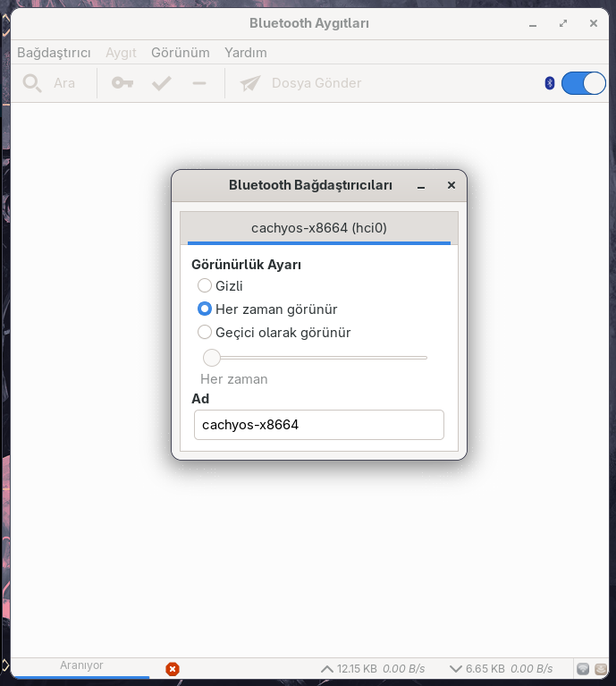The height and width of the screenshot is (686, 616).
Task: Open the Görünüm menu
Action: point(180,53)
